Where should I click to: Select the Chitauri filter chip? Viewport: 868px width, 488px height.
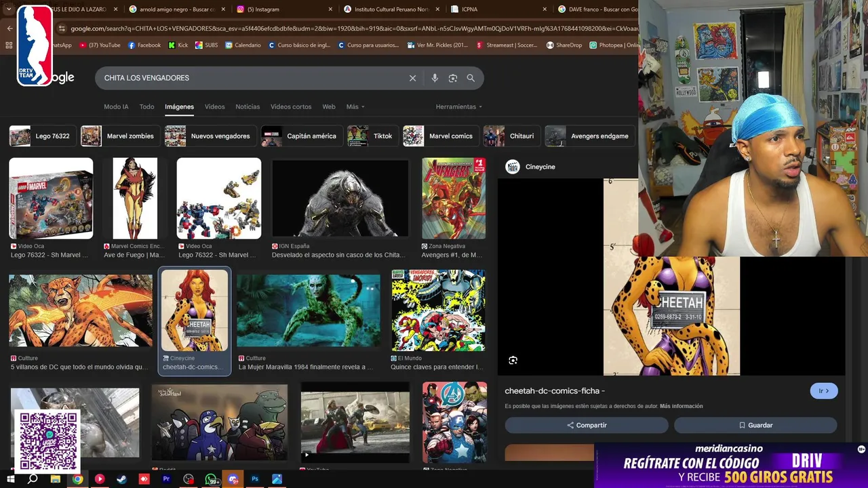[511, 136]
